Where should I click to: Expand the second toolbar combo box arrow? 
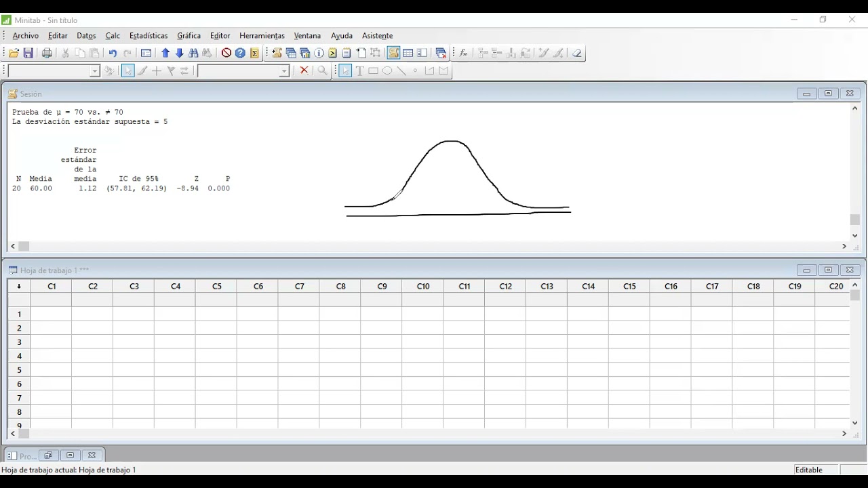(x=285, y=71)
